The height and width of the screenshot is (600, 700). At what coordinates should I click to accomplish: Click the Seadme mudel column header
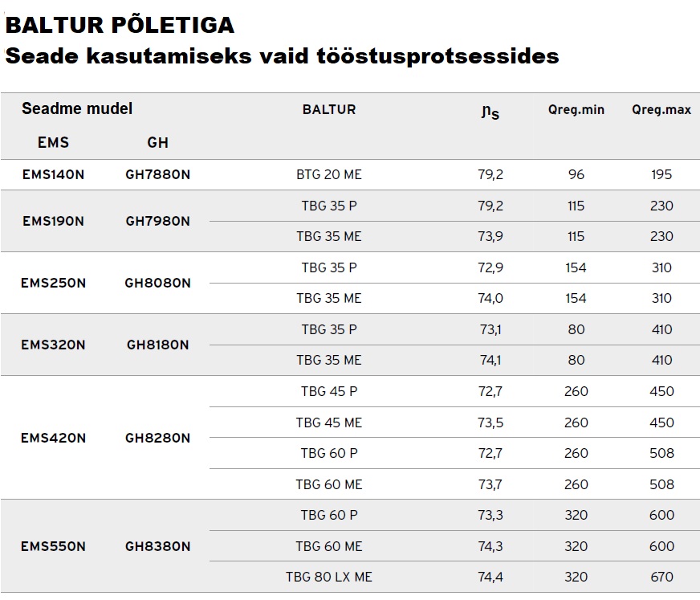(x=77, y=108)
